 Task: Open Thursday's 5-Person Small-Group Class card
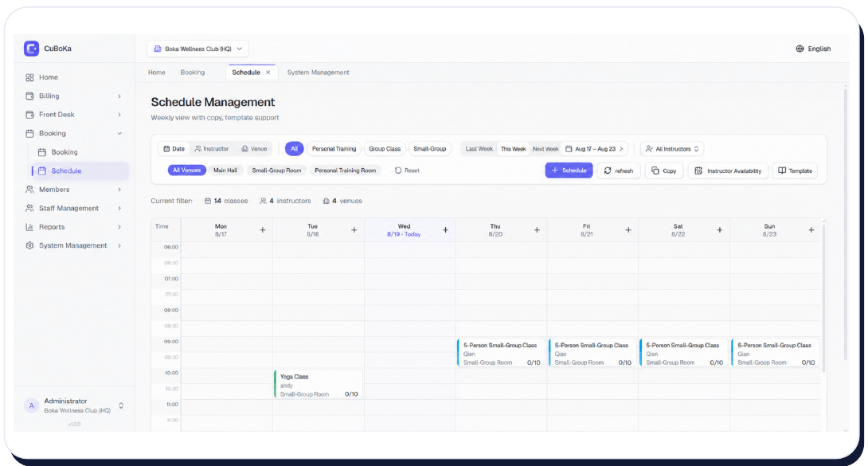501,353
